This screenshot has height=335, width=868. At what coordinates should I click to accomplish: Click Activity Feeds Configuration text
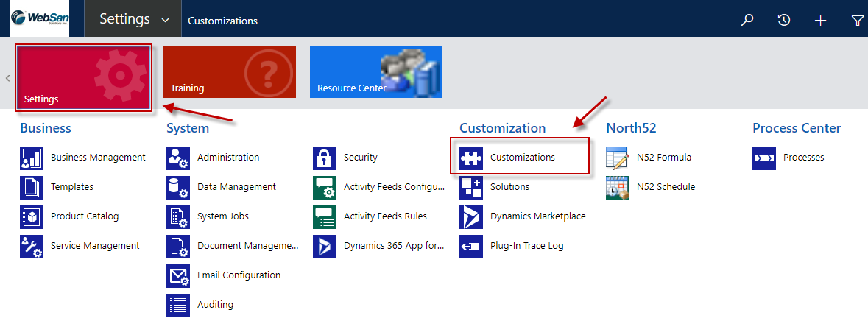coord(394,186)
